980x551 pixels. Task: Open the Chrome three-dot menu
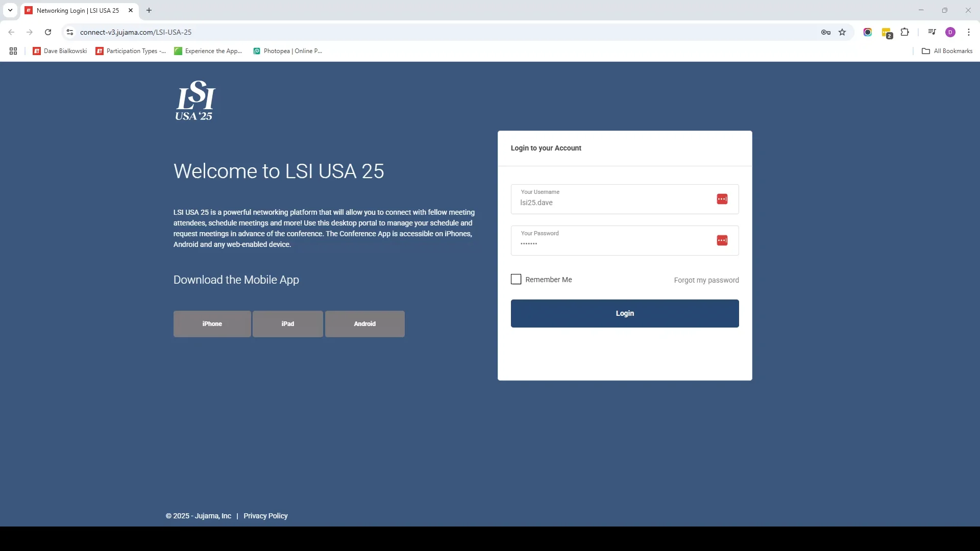coord(968,32)
